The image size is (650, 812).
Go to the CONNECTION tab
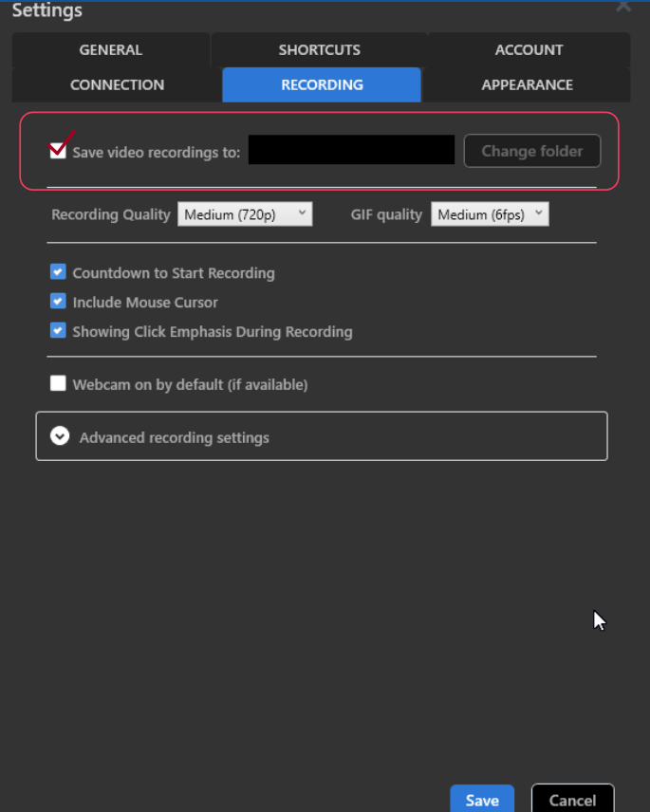117,84
